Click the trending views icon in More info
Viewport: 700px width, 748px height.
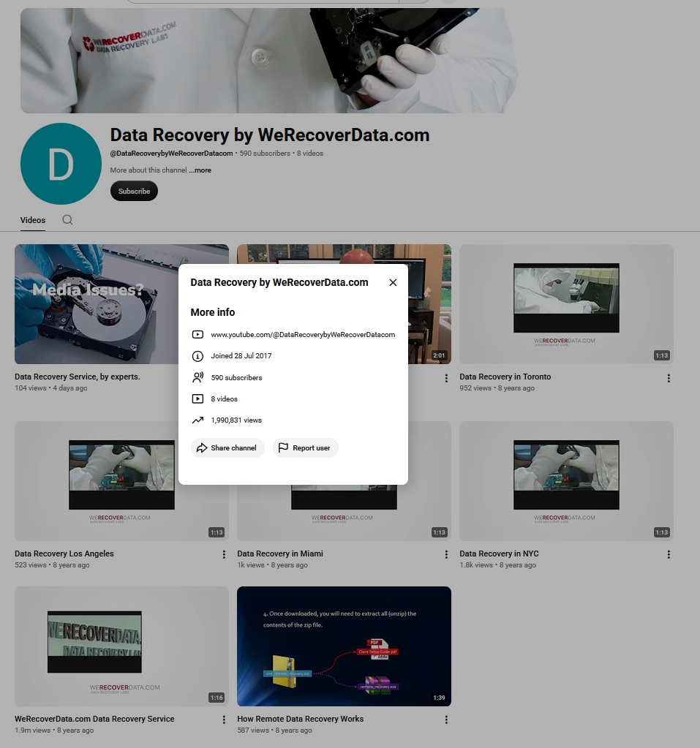point(197,420)
